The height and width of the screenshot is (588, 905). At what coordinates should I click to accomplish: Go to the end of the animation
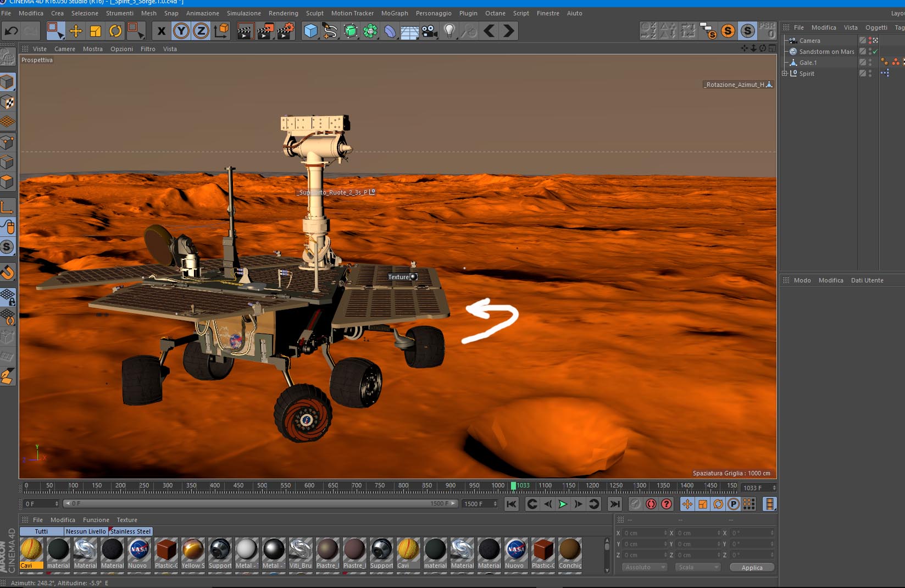click(x=615, y=504)
